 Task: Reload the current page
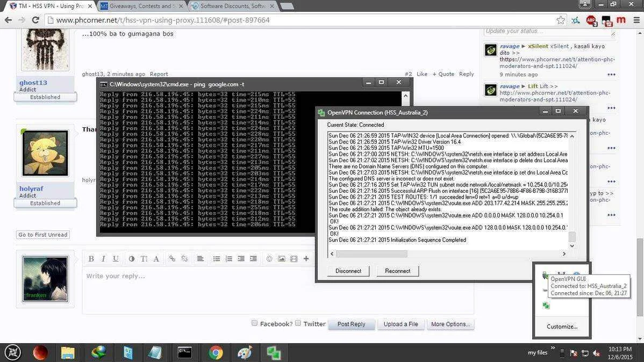pyautogui.click(x=35, y=20)
